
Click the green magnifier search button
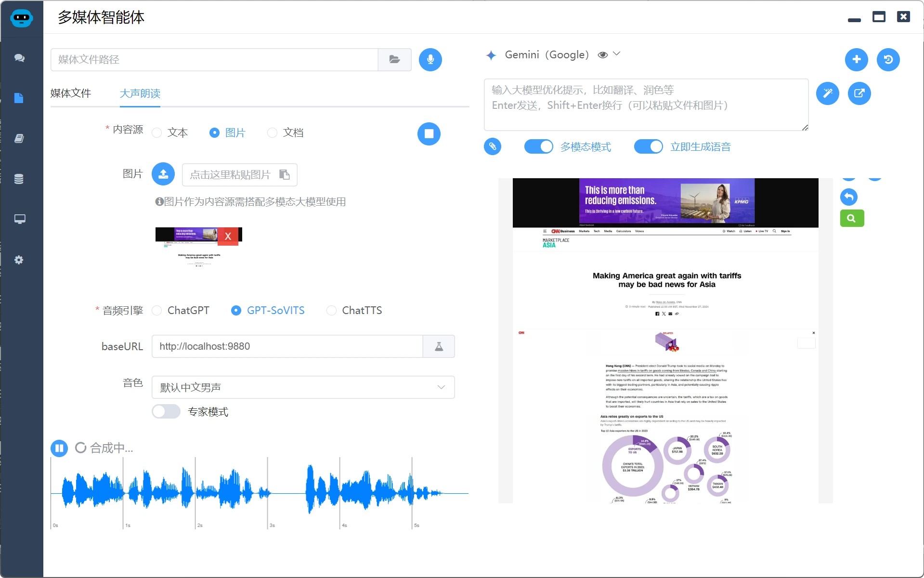pos(852,218)
